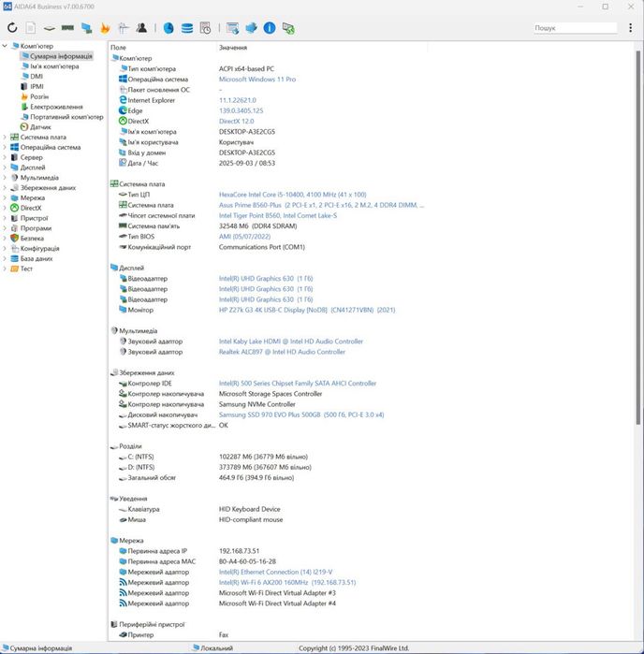644x654 pixels.
Task: Launch the disk benchmark drive icon
Action: click(x=50, y=28)
